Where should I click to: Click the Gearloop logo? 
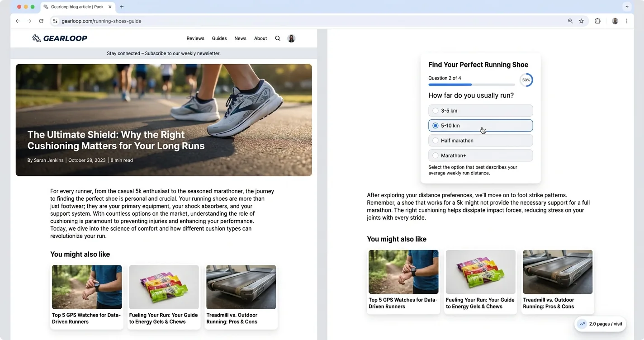click(60, 38)
